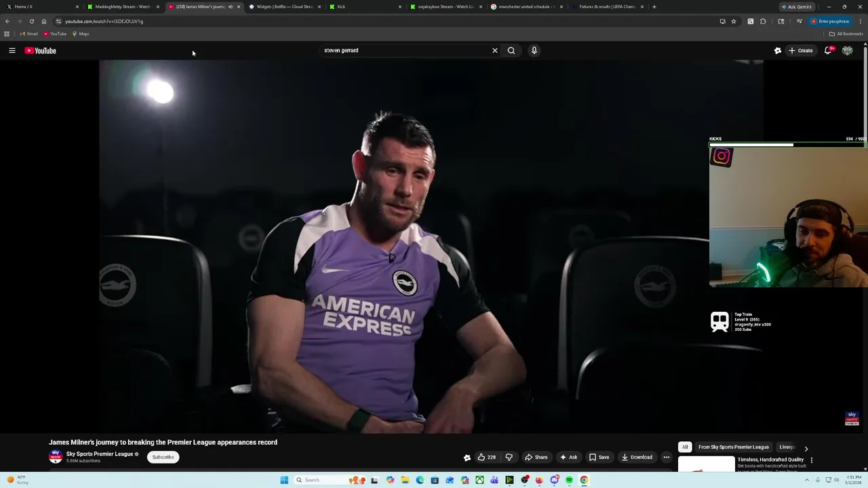Viewport: 868px width, 488px height.
Task: Open YouTube account avatar menu
Action: 847,50
